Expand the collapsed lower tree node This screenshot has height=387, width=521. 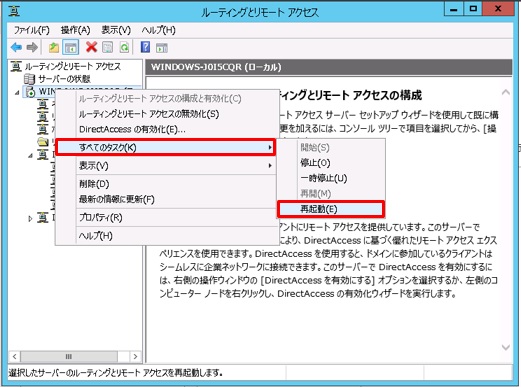pyautogui.click(x=30, y=219)
